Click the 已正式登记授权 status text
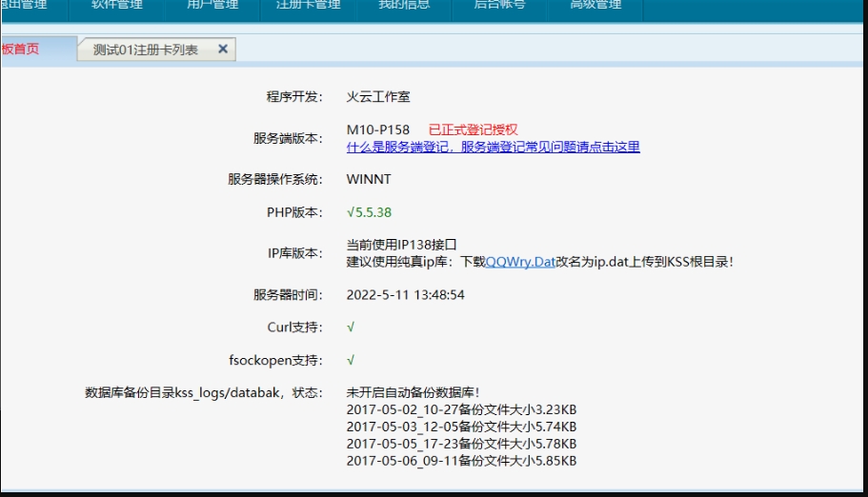 tap(474, 130)
